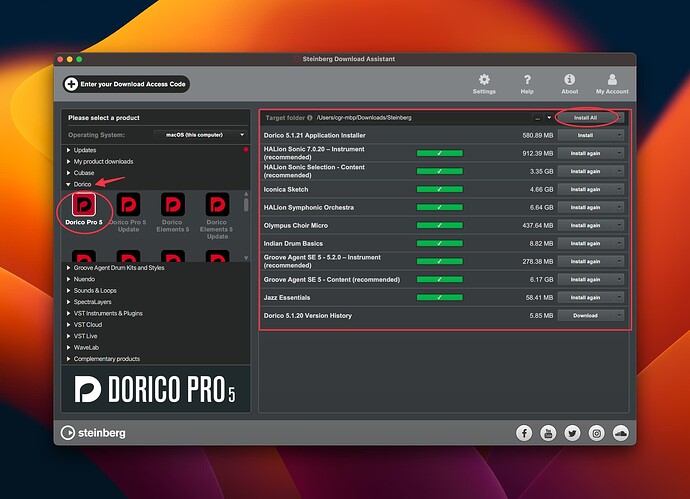Expand the Sounds & Loops category
The height and width of the screenshot is (499, 690).
click(x=69, y=290)
